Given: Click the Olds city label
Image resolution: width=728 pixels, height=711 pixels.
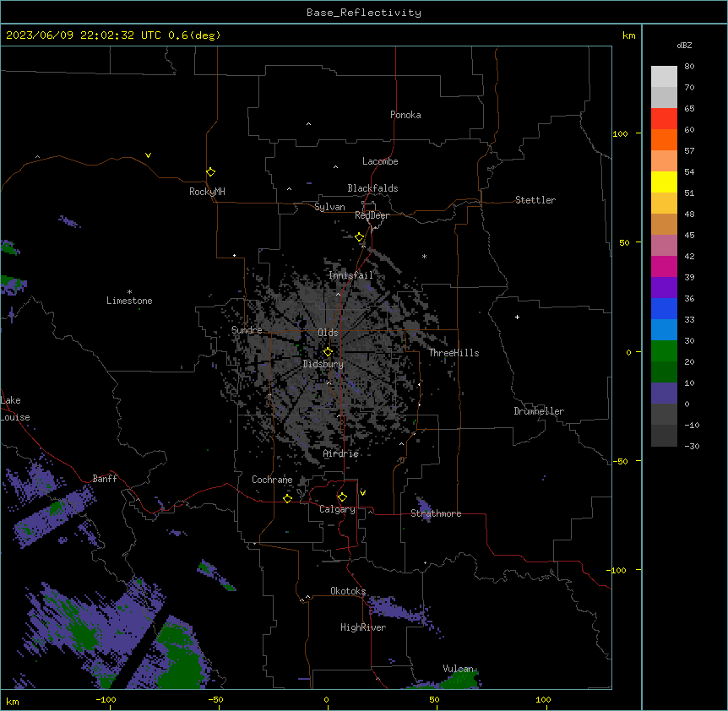Looking at the screenshot, I should (328, 333).
